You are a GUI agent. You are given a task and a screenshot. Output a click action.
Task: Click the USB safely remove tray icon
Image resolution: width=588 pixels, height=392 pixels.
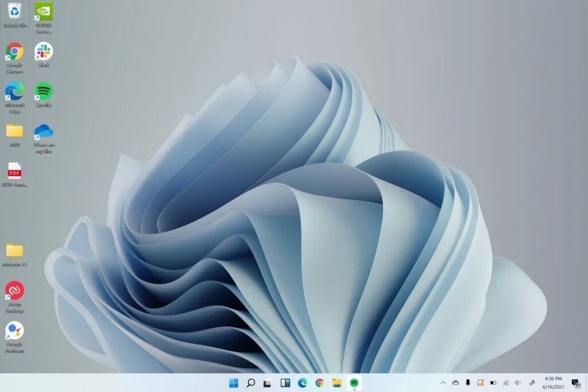[467, 382]
